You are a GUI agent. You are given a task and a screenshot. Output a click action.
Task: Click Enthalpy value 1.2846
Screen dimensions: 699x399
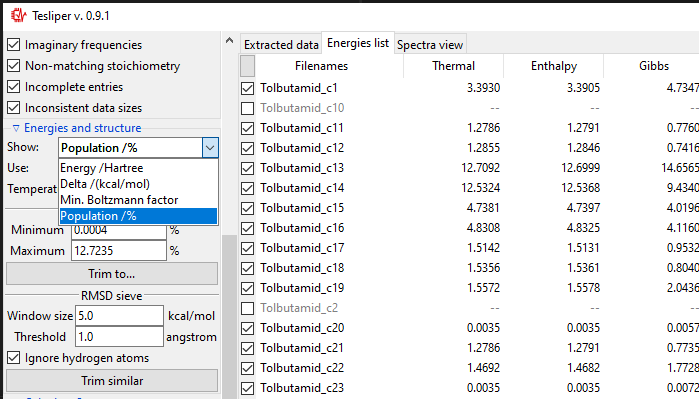583,148
